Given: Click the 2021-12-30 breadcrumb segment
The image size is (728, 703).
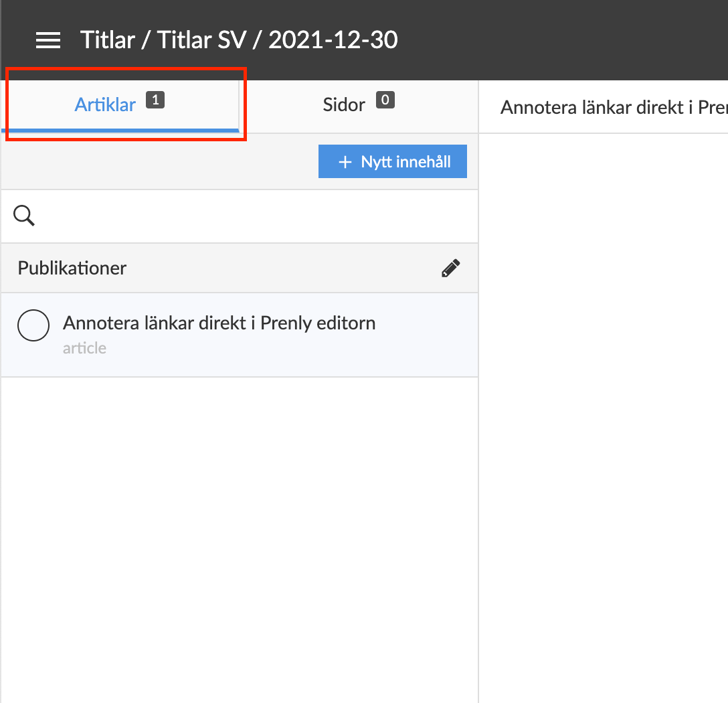Looking at the screenshot, I should (x=333, y=40).
